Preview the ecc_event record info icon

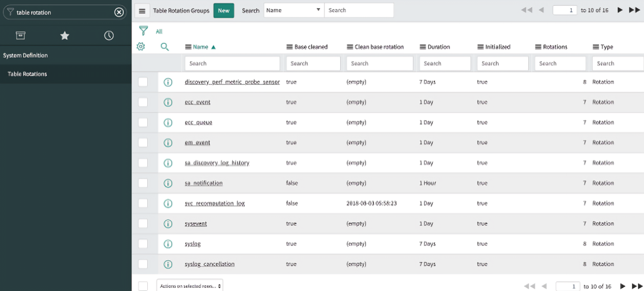[168, 102]
